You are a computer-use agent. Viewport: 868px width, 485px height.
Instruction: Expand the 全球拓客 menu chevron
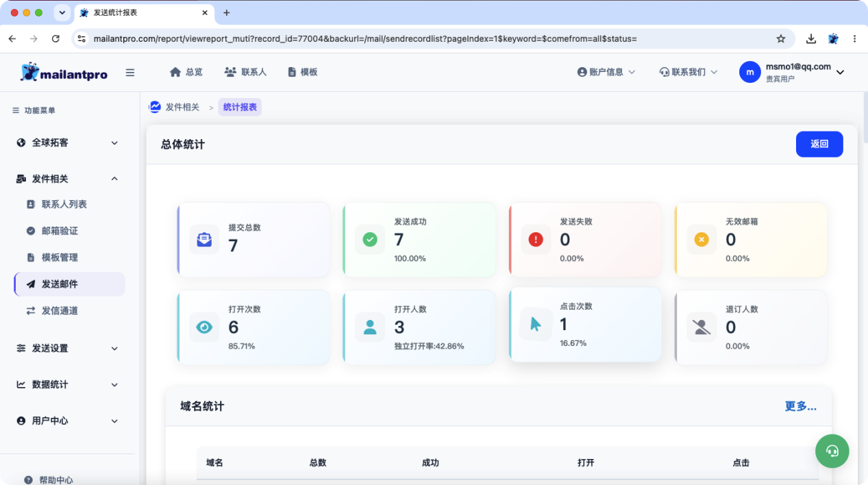coord(114,142)
